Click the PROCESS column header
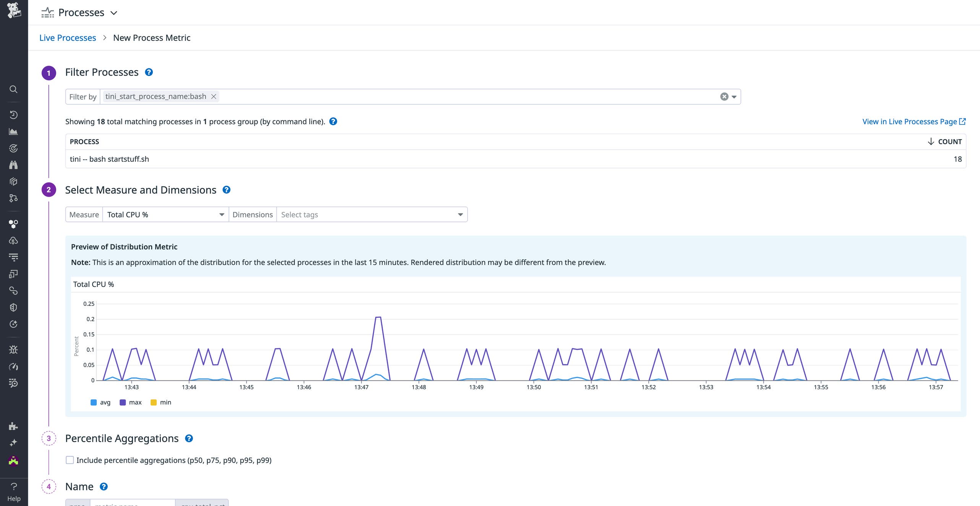The height and width of the screenshot is (506, 980). 84,142
